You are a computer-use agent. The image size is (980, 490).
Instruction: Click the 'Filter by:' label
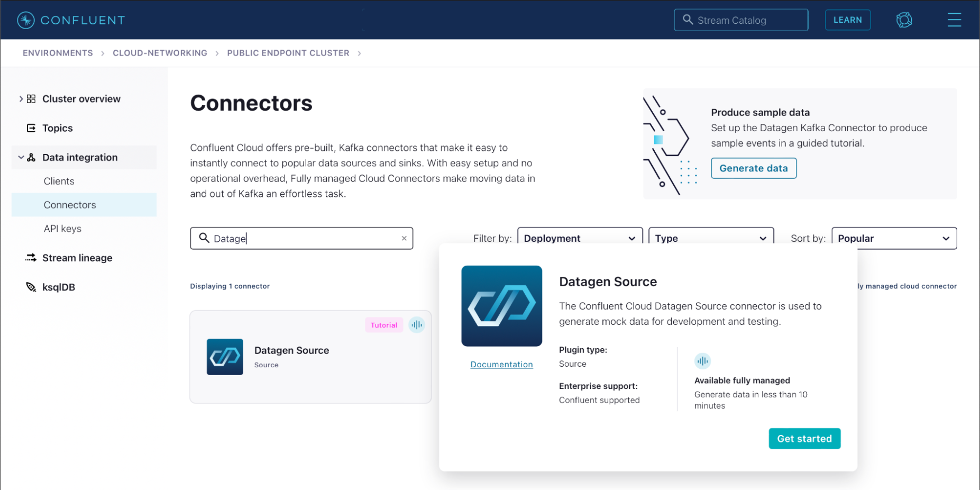click(x=492, y=239)
